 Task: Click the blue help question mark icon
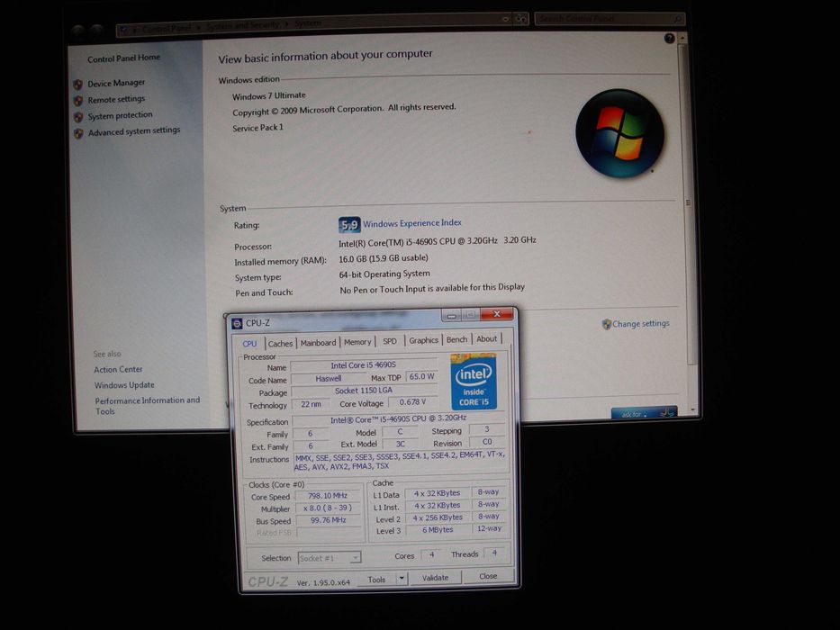click(669, 38)
